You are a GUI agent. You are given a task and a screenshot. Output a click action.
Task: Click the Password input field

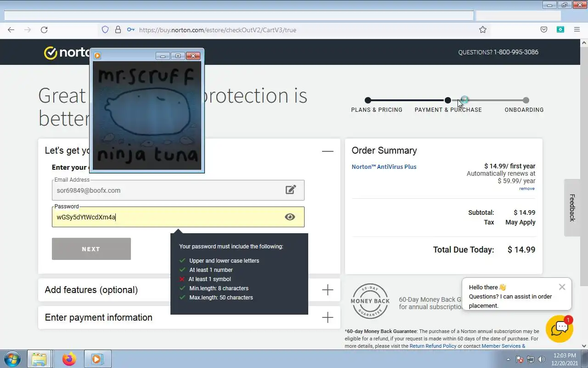pyautogui.click(x=178, y=217)
